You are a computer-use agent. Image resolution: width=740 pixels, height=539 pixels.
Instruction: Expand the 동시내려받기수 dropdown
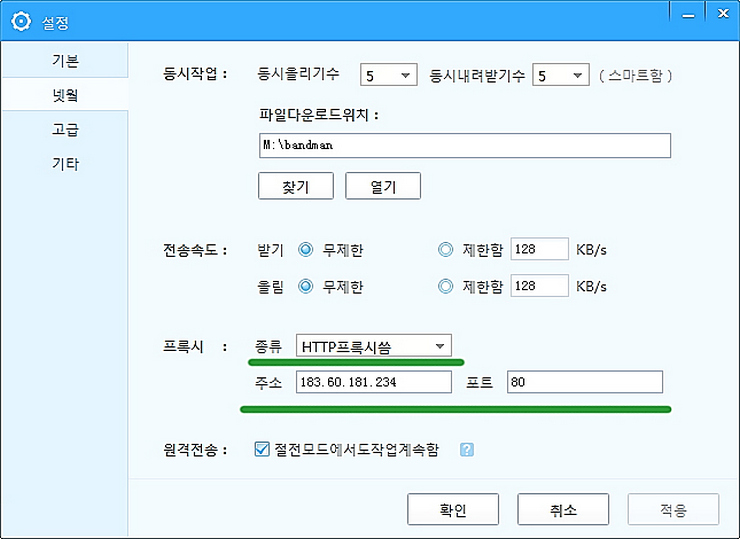pos(561,75)
